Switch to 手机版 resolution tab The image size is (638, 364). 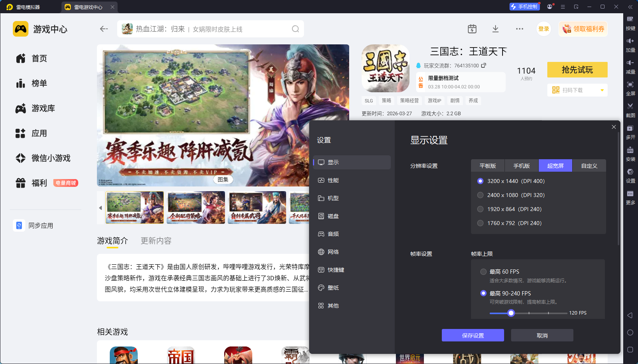522,166
